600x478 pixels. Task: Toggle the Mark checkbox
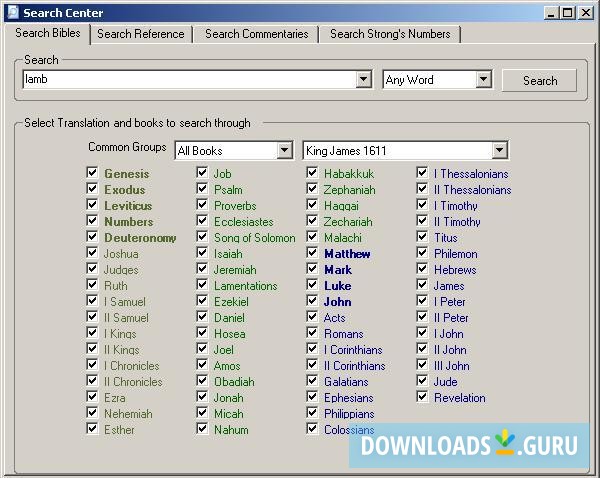(x=312, y=269)
